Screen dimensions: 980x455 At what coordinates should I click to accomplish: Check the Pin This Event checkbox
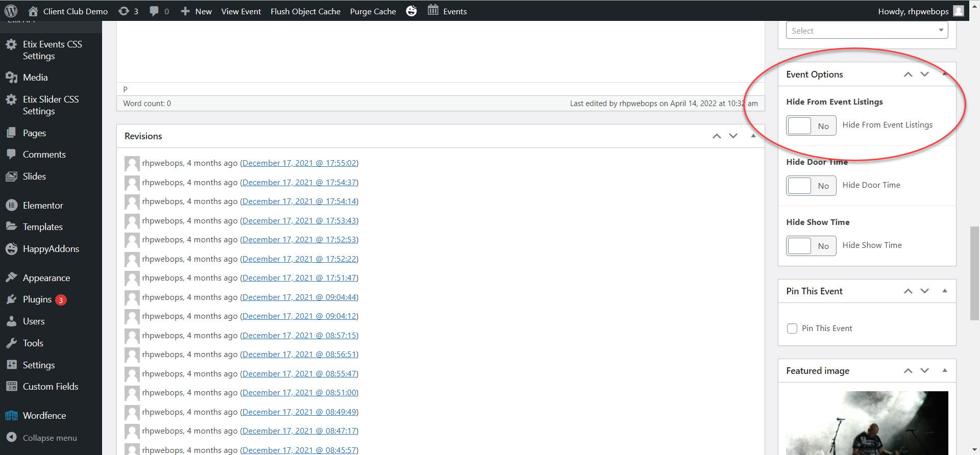(x=792, y=328)
